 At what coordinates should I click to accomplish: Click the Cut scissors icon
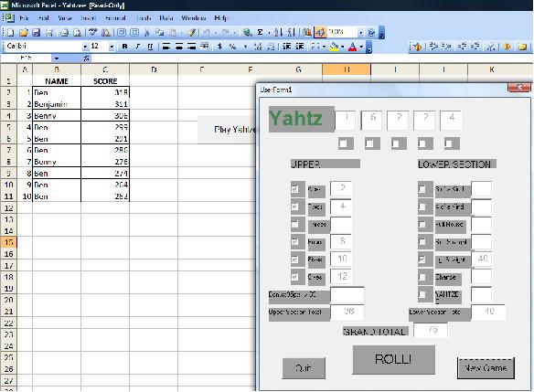tap(147, 32)
